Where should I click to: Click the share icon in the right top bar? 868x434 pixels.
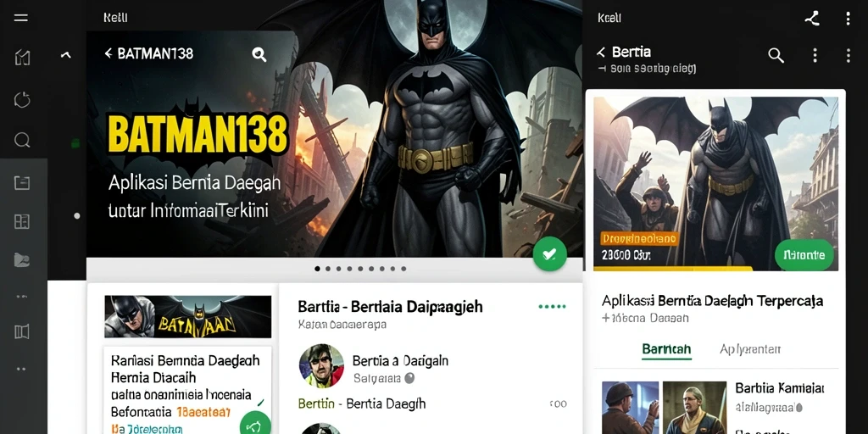pyautogui.click(x=811, y=19)
